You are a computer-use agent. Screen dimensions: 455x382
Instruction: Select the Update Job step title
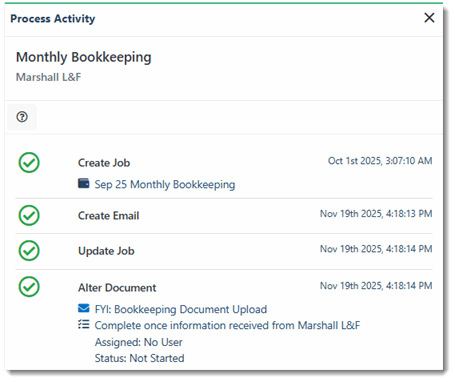[106, 251]
